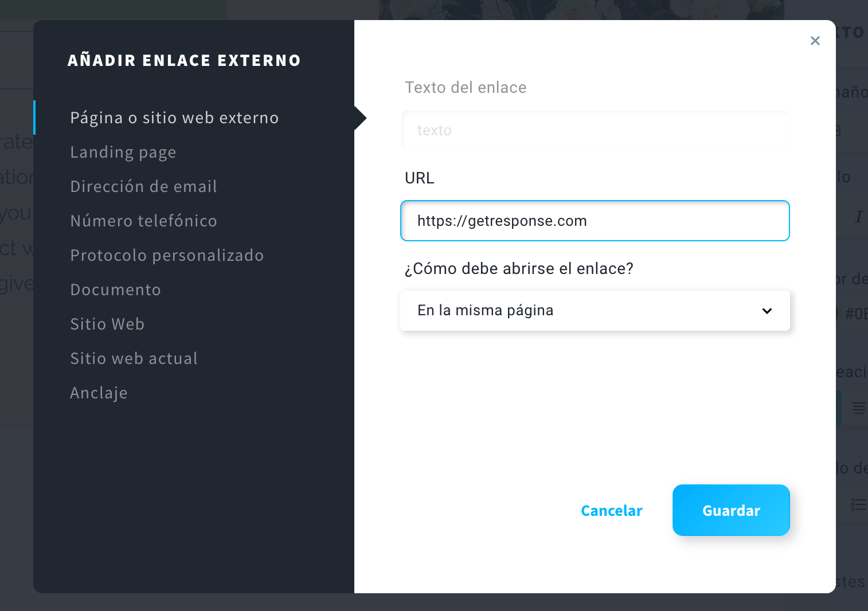868x611 pixels.
Task: Select Dirección de email link type
Action: [143, 186]
